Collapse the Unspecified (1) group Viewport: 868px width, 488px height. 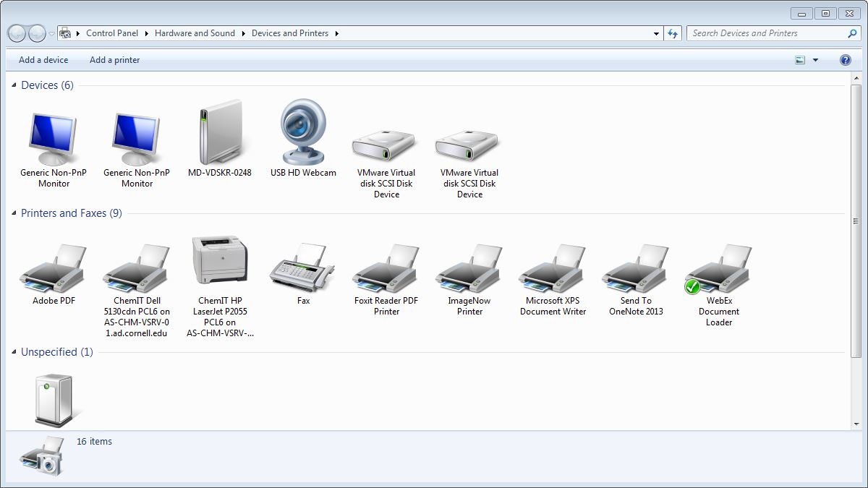14,352
